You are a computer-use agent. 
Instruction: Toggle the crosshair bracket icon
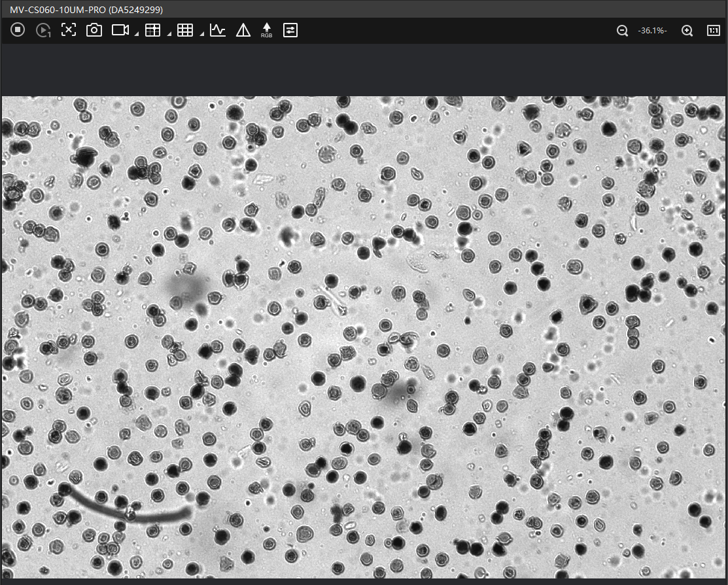point(69,30)
